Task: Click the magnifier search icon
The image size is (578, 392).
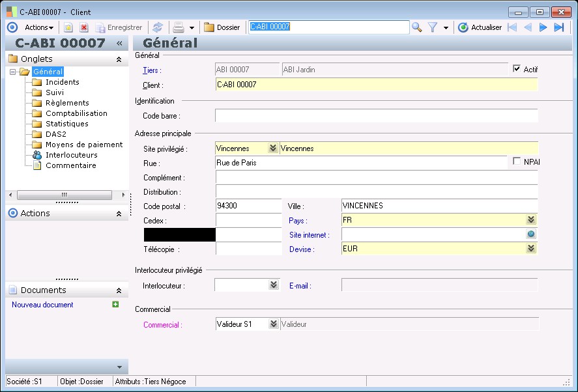Action: pos(417,27)
